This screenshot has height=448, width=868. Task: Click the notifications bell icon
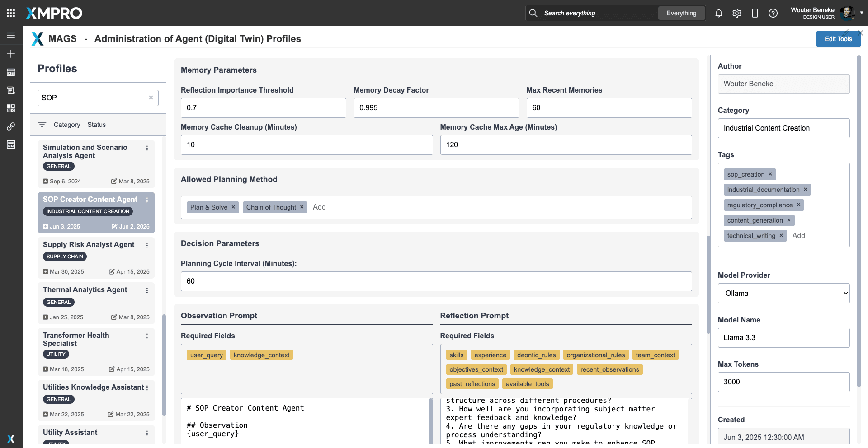pyautogui.click(x=718, y=13)
